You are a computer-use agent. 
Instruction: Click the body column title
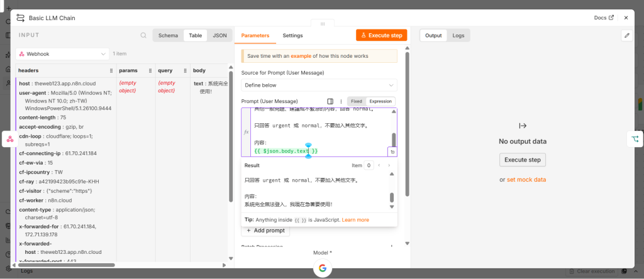coord(199,70)
